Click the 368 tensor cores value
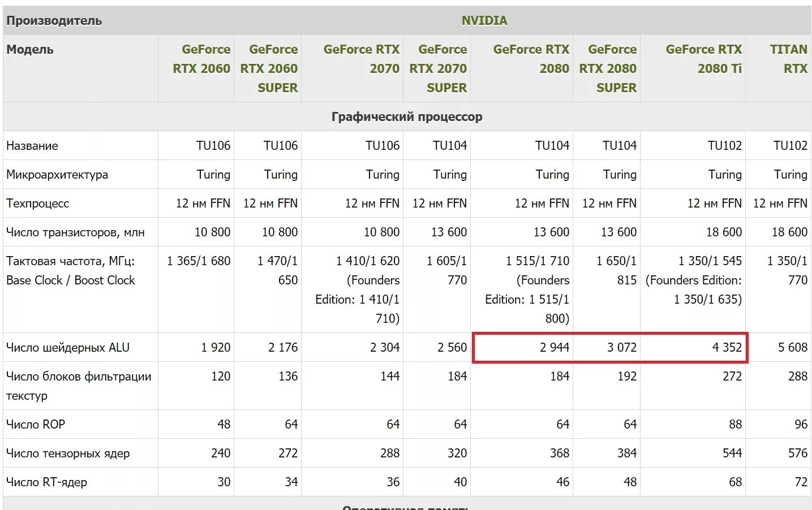The width and height of the screenshot is (812, 510). pos(560,453)
